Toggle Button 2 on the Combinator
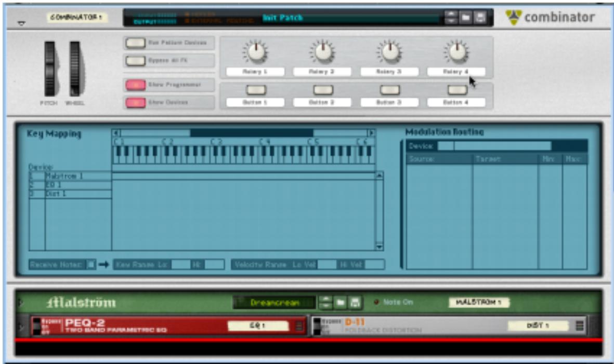Image resolution: width=614 pixels, height=364 pixels. [x=323, y=90]
